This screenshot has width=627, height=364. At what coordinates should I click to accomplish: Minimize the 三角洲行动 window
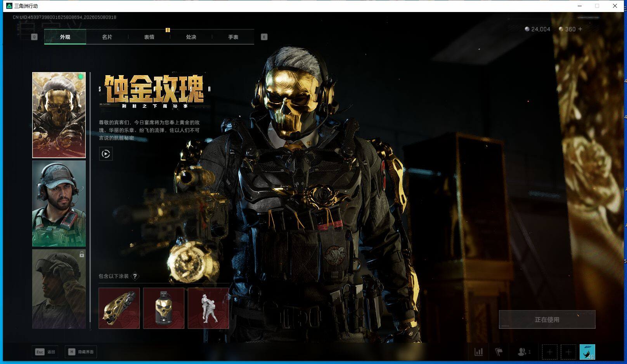tap(580, 6)
